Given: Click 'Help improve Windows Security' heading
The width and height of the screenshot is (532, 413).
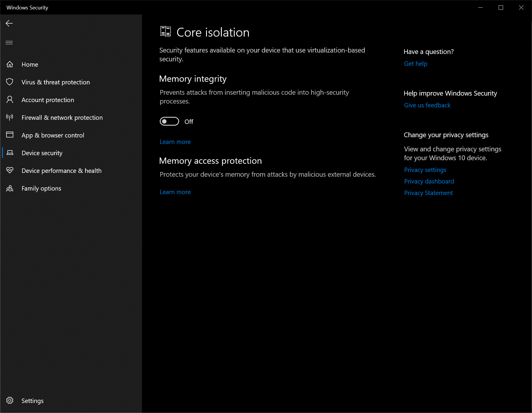Looking at the screenshot, I should (450, 93).
